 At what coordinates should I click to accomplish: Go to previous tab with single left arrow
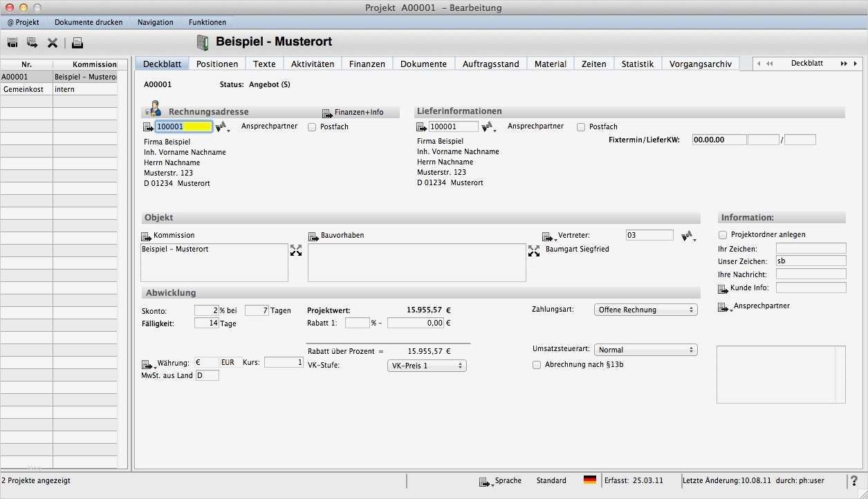click(759, 64)
